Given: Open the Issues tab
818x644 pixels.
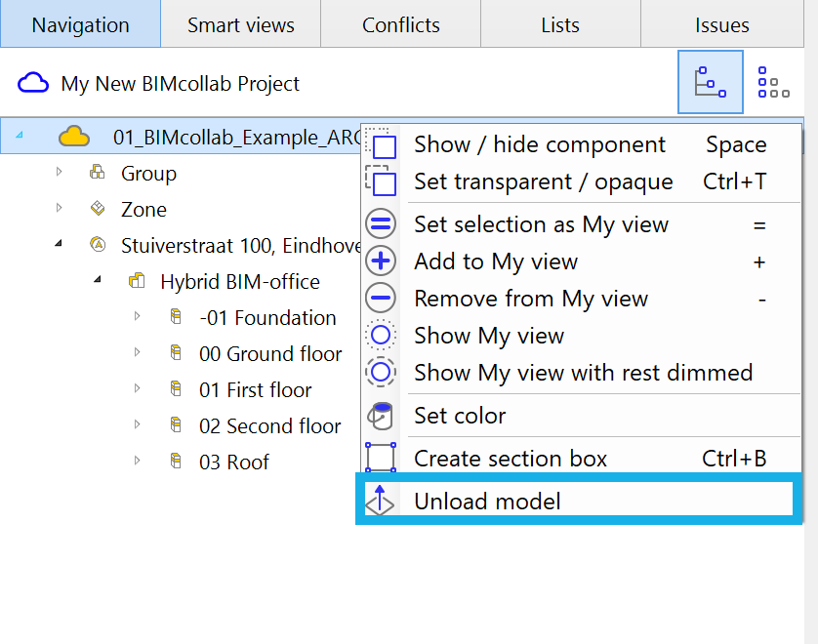Looking at the screenshot, I should tap(722, 24).
